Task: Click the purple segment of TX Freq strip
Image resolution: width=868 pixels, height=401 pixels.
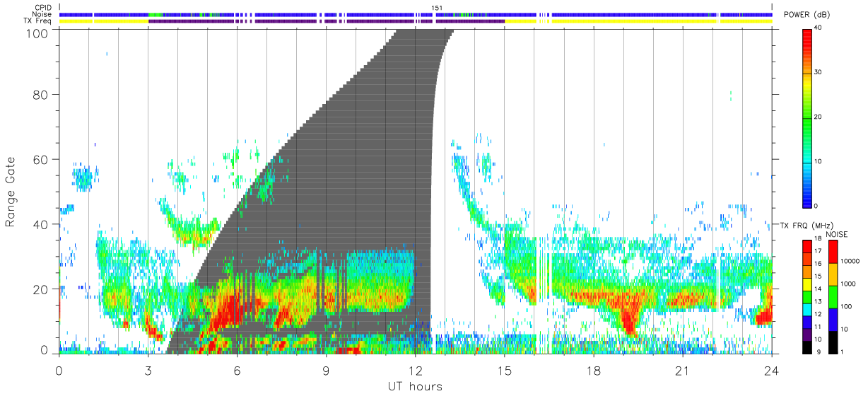Action: (326, 21)
